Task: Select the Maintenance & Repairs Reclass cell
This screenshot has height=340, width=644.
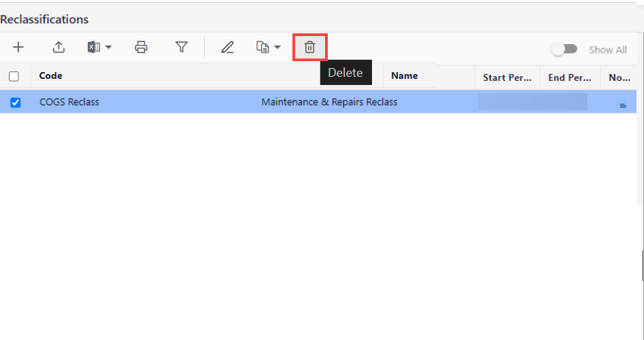Action: point(329,102)
